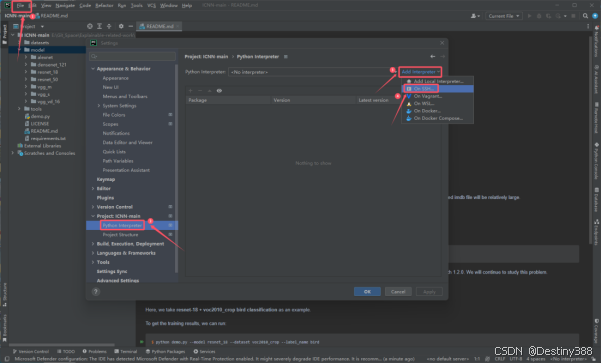Open the File menu

(x=20, y=5)
